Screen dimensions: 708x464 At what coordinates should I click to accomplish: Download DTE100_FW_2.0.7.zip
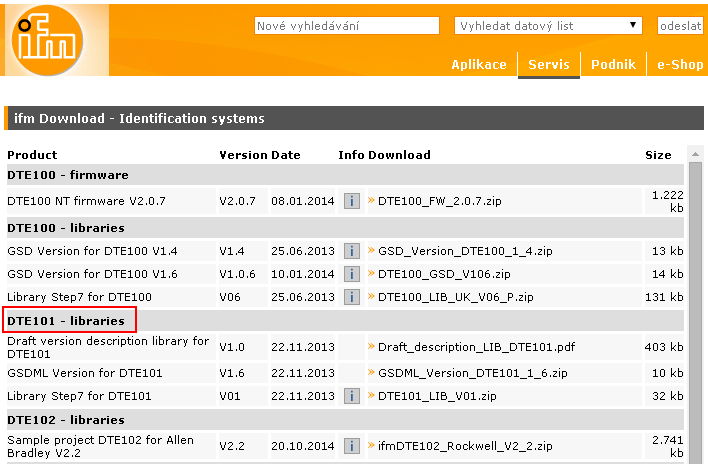439,201
